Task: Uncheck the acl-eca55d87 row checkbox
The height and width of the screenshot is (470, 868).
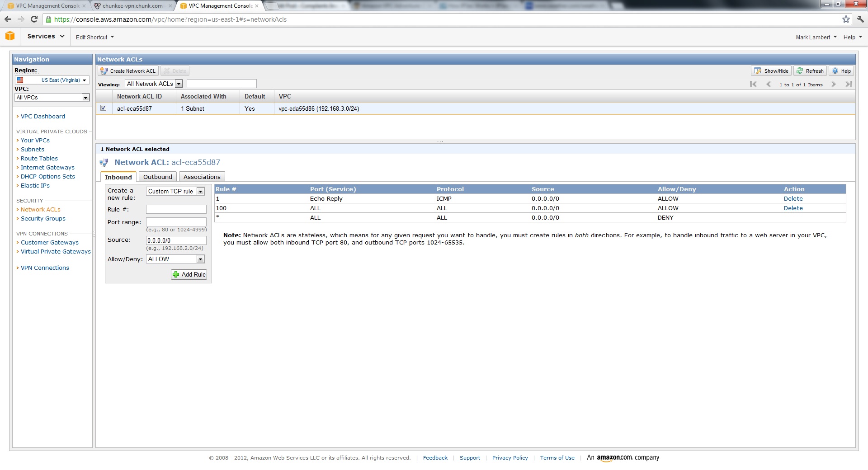Action: (104, 108)
